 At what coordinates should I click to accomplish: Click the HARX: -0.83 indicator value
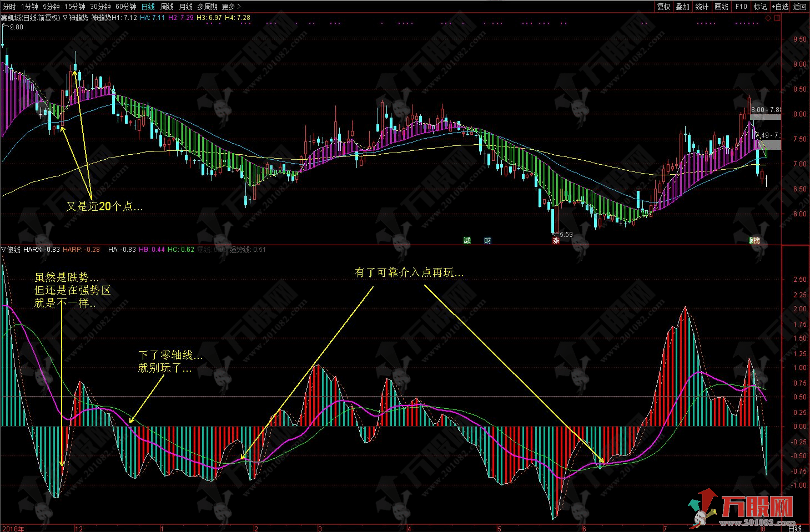click(42, 250)
